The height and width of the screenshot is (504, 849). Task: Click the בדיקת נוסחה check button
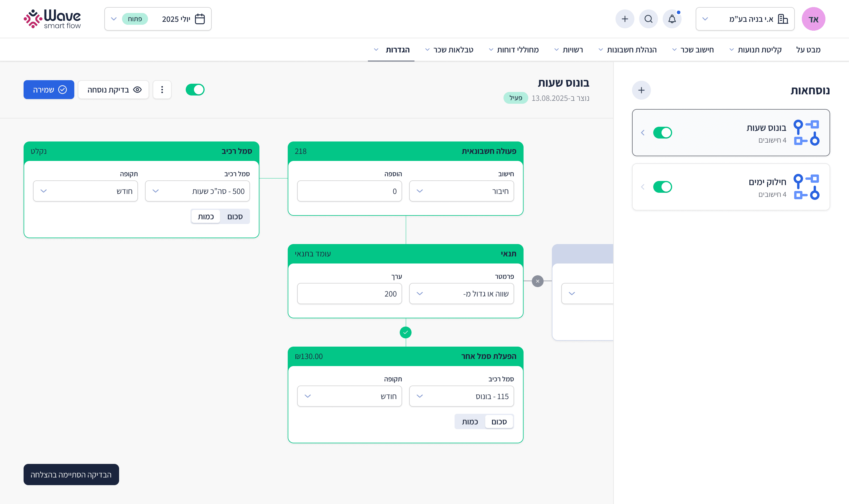[113, 90]
